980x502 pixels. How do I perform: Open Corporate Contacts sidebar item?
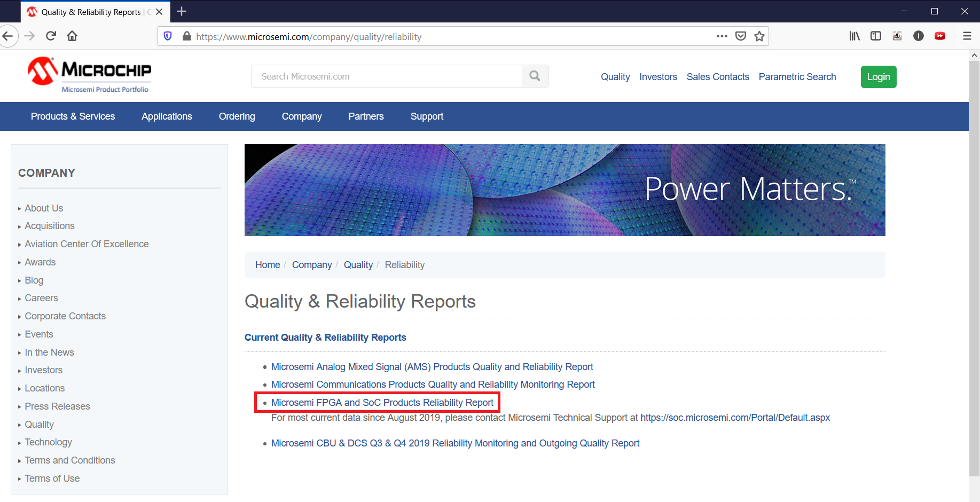click(x=65, y=316)
